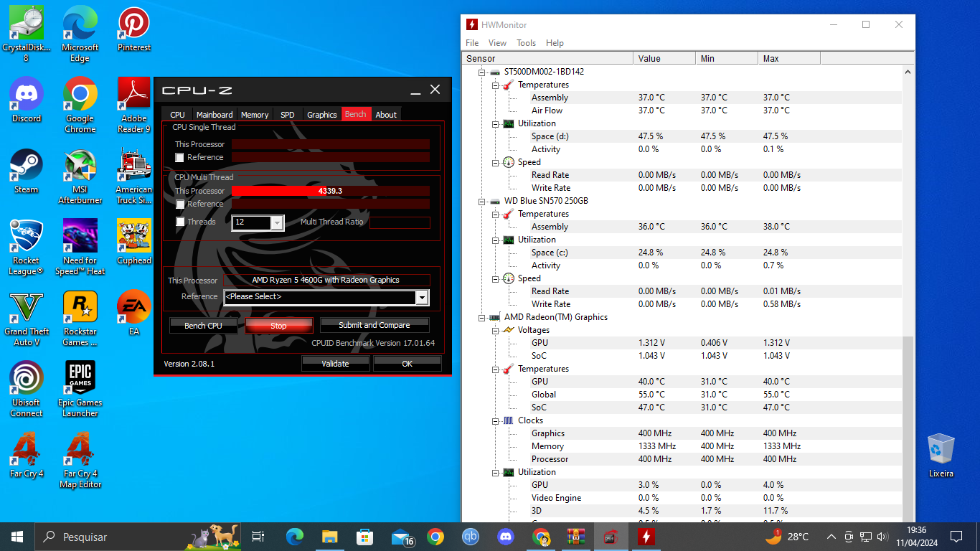Open Microsoft Store from the taskbar
980x551 pixels.
click(365, 537)
